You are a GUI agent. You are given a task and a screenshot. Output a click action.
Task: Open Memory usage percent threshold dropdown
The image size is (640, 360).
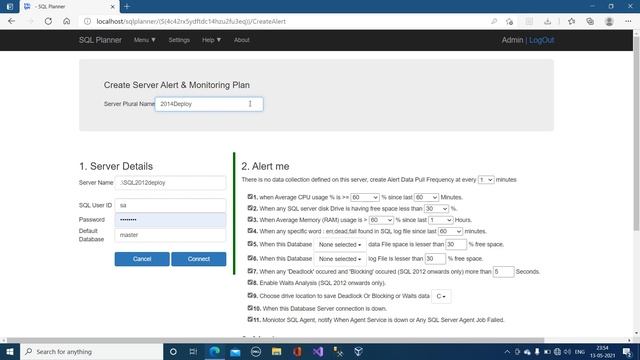click(381, 220)
